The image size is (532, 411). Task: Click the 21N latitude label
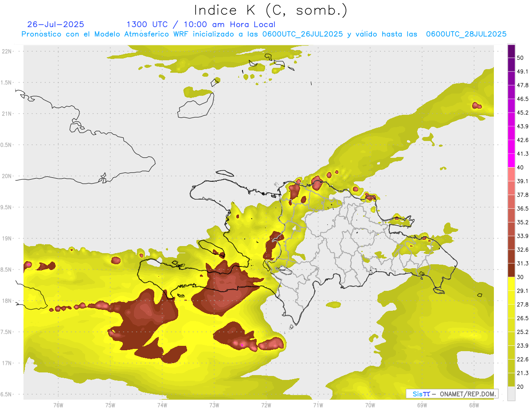[x=7, y=114]
